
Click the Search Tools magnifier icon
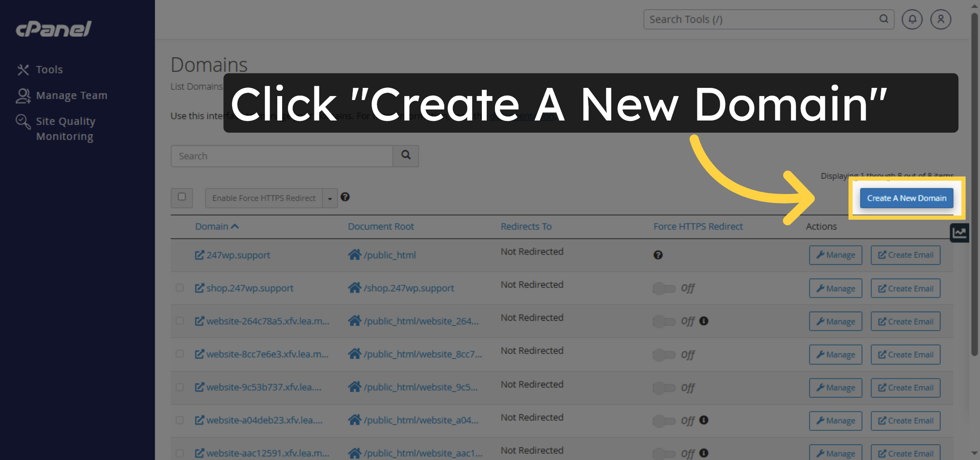[x=884, y=19]
